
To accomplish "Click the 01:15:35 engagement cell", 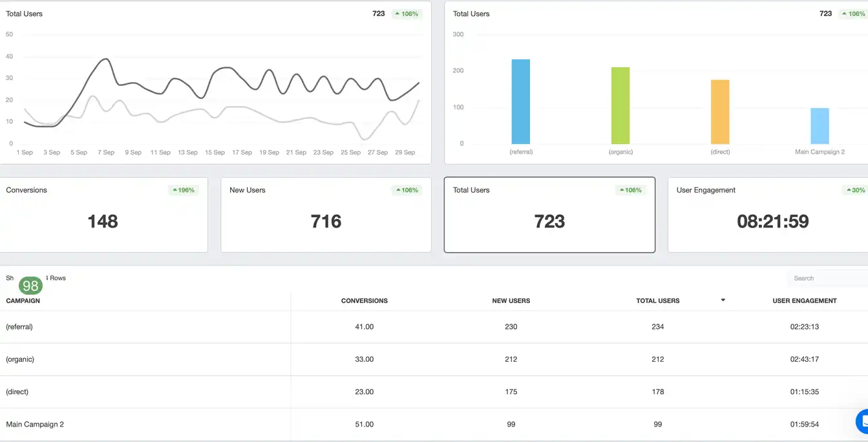I will (x=805, y=392).
